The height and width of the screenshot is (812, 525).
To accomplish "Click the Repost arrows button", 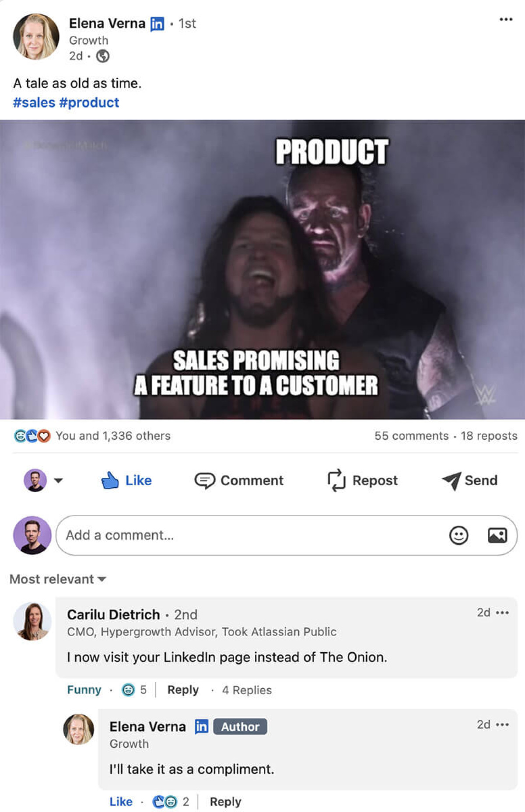I will (x=363, y=480).
